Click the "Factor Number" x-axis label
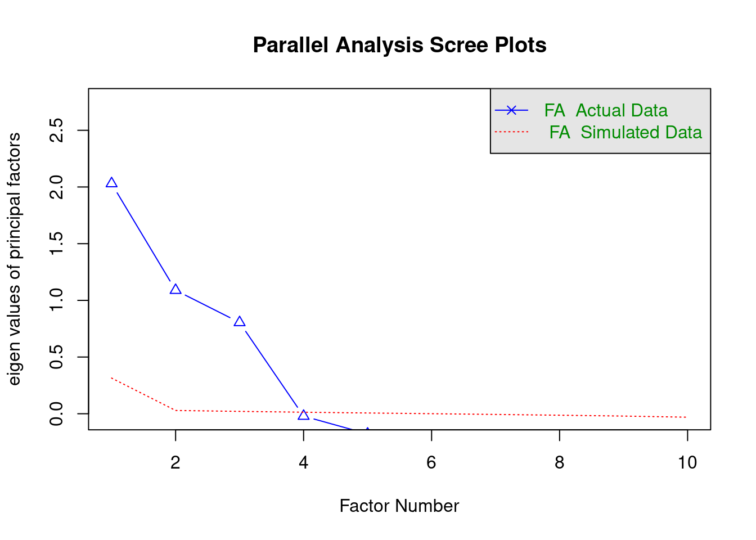 pyautogui.click(x=399, y=506)
